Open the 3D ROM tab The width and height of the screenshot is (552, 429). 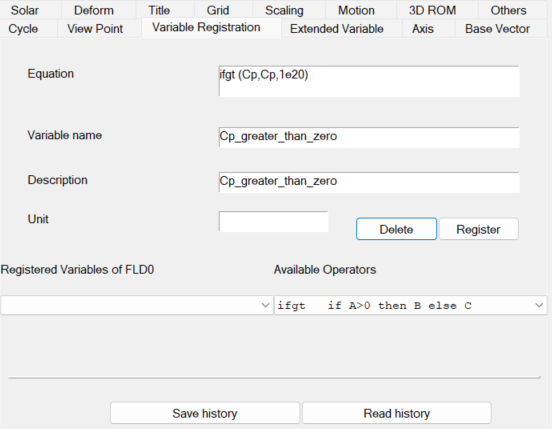tap(432, 10)
